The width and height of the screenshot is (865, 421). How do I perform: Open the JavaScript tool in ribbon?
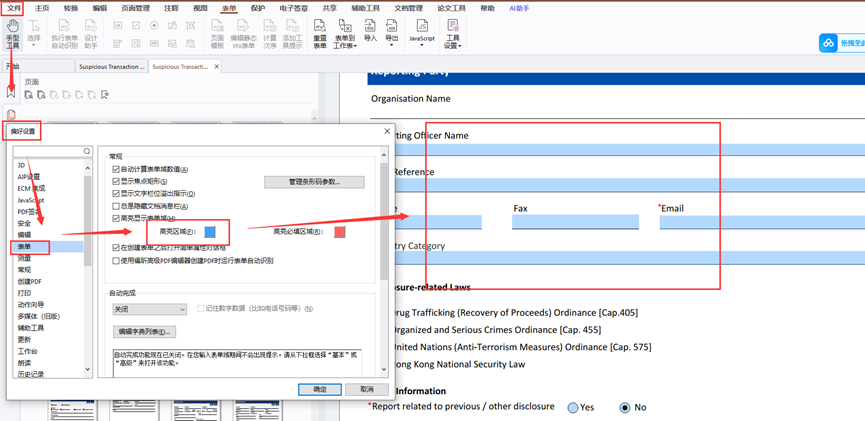[422, 32]
